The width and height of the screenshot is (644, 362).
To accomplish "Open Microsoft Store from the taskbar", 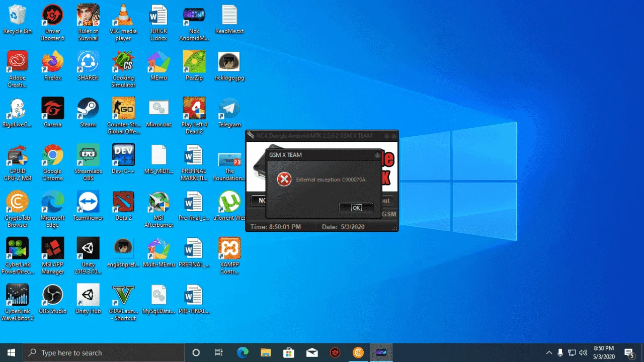I will pyautogui.click(x=288, y=352).
